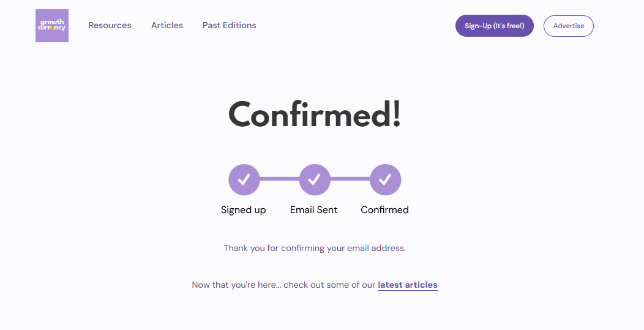644x330 pixels.
Task: Click the Signed up step label
Action: pos(244,210)
